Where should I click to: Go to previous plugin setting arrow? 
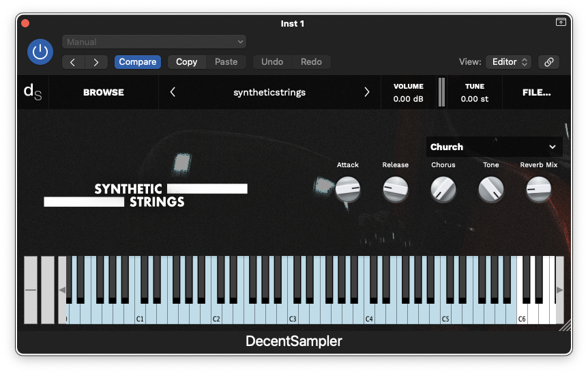point(73,62)
